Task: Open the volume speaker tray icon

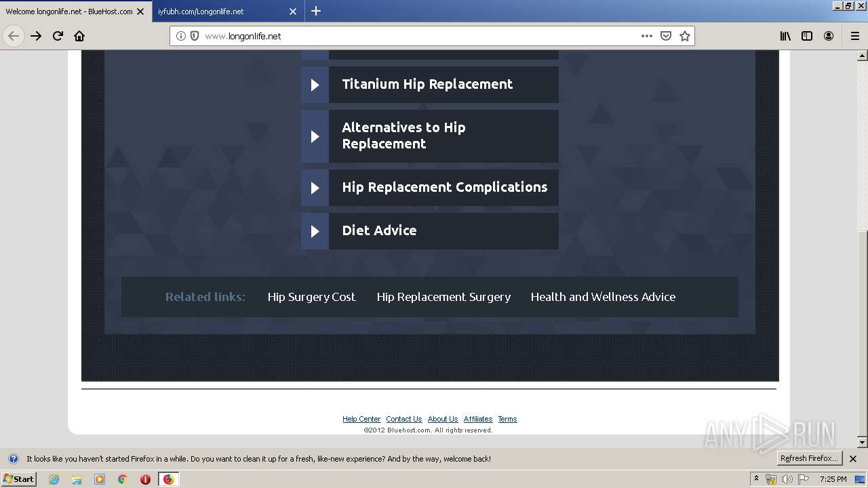Action: [x=787, y=479]
